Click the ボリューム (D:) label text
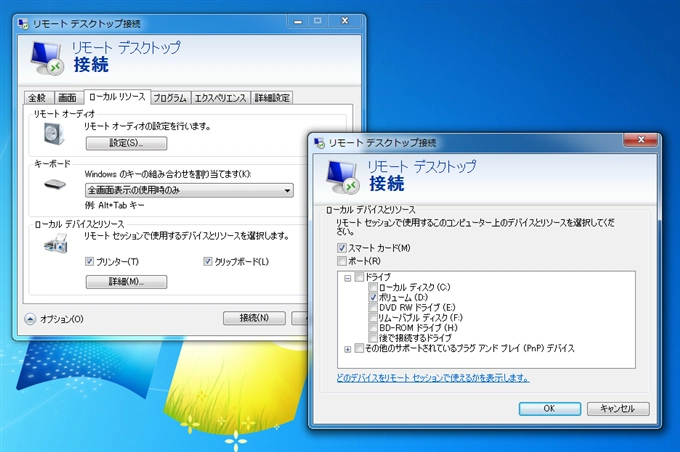The width and height of the screenshot is (680, 452). tap(403, 297)
